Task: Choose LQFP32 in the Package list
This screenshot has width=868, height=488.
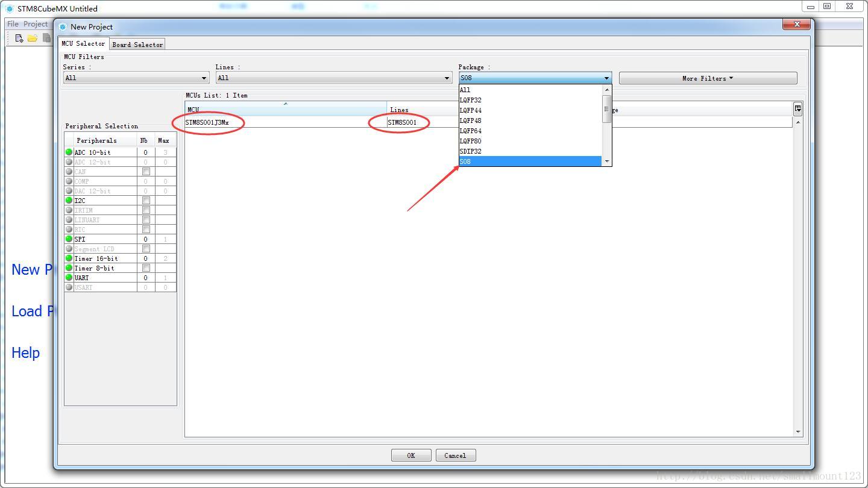Action: pyautogui.click(x=530, y=100)
